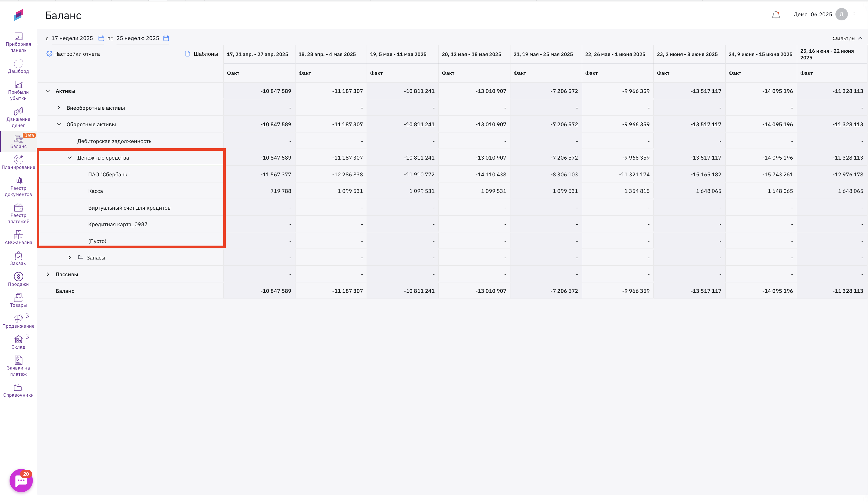This screenshot has width=868, height=502.
Task: Collapse Оборотные активы row
Action: point(59,124)
